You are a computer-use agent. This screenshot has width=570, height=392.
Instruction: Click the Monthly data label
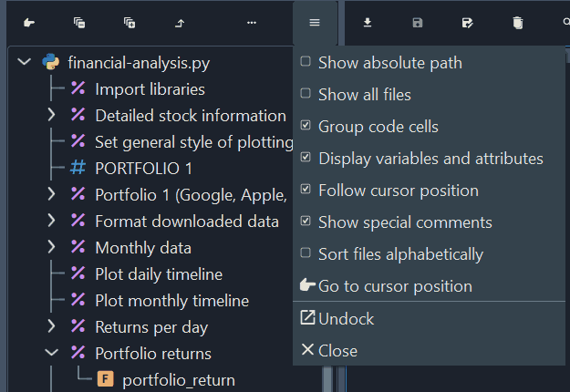tap(143, 248)
